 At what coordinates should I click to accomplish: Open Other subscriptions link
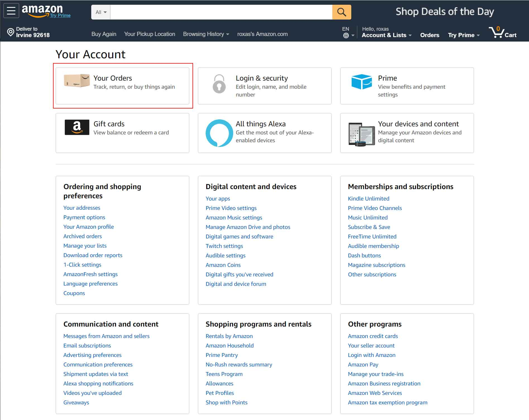click(x=372, y=274)
